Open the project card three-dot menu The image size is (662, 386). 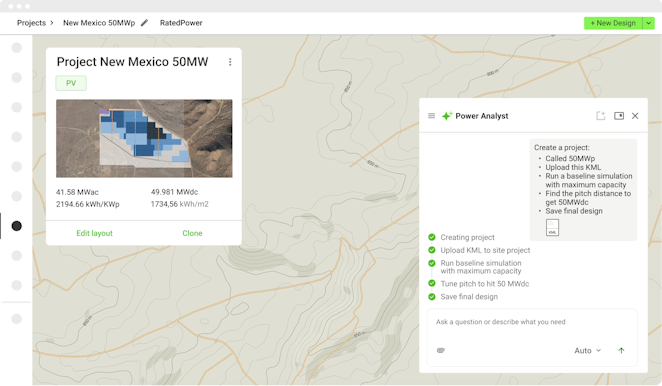[x=230, y=62]
